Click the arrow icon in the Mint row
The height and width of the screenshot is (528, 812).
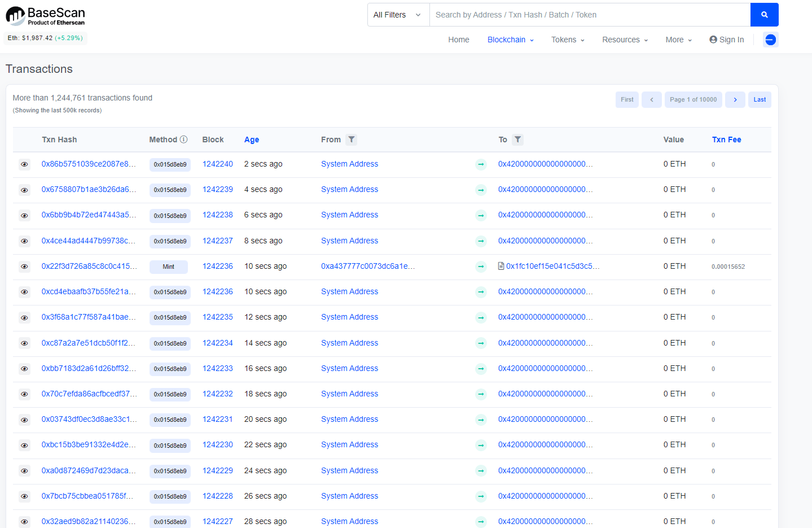tap(481, 267)
